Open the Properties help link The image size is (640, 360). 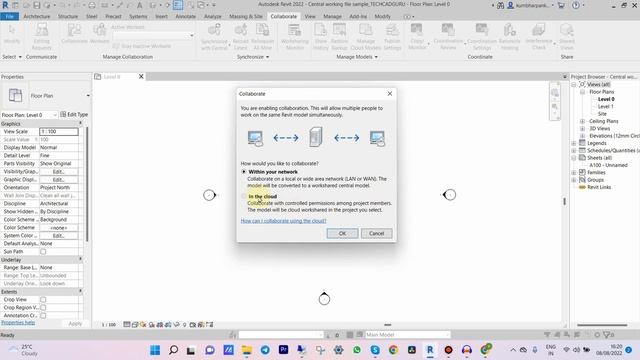[18, 323]
